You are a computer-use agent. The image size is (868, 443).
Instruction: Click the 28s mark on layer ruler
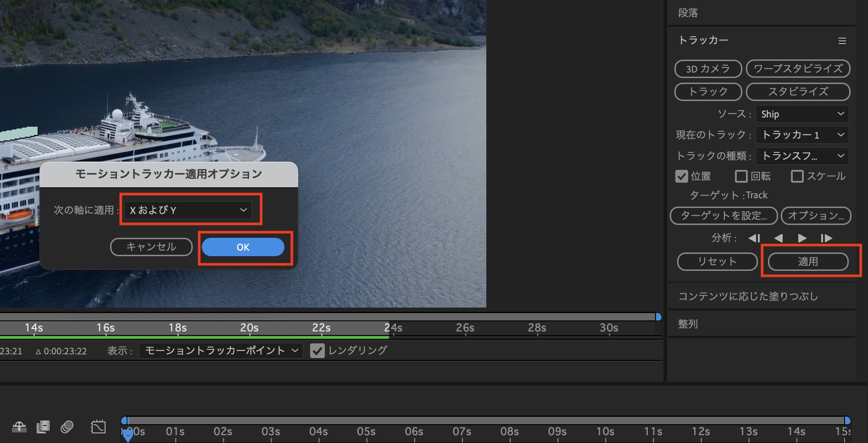click(x=537, y=328)
